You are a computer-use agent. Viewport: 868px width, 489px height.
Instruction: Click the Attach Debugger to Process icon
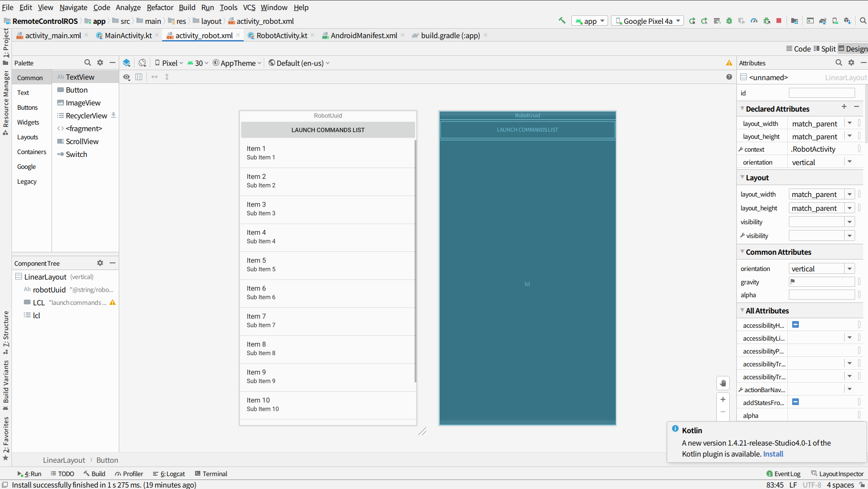pos(767,21)
